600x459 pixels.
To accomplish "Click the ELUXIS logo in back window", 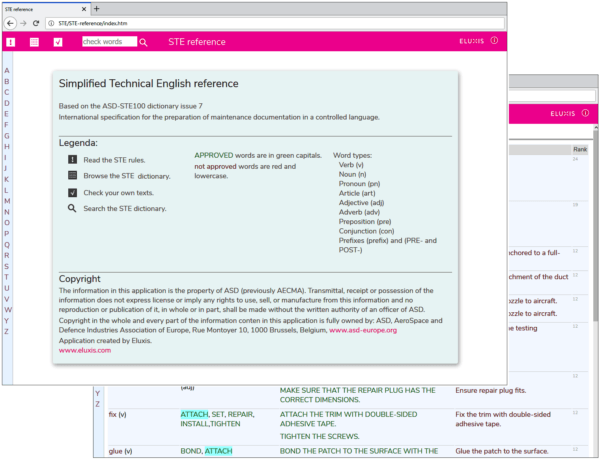I will (x=562, y=114).
